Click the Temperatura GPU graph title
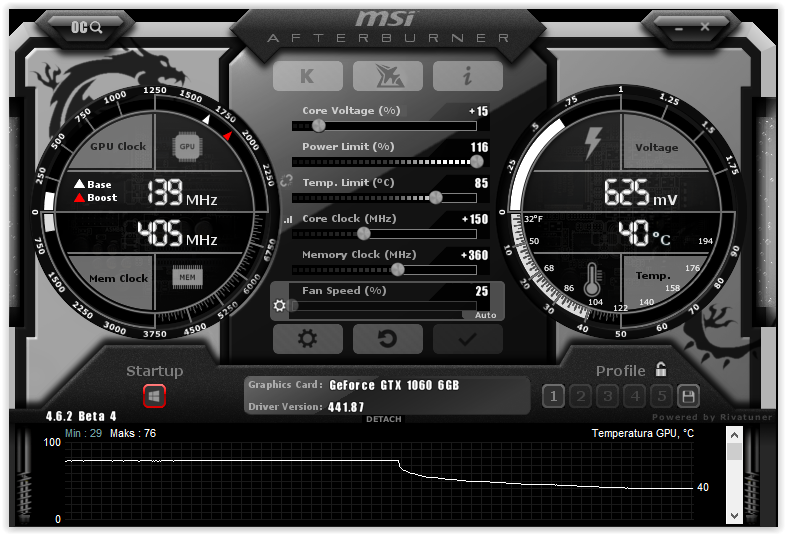 coord(643,433)
